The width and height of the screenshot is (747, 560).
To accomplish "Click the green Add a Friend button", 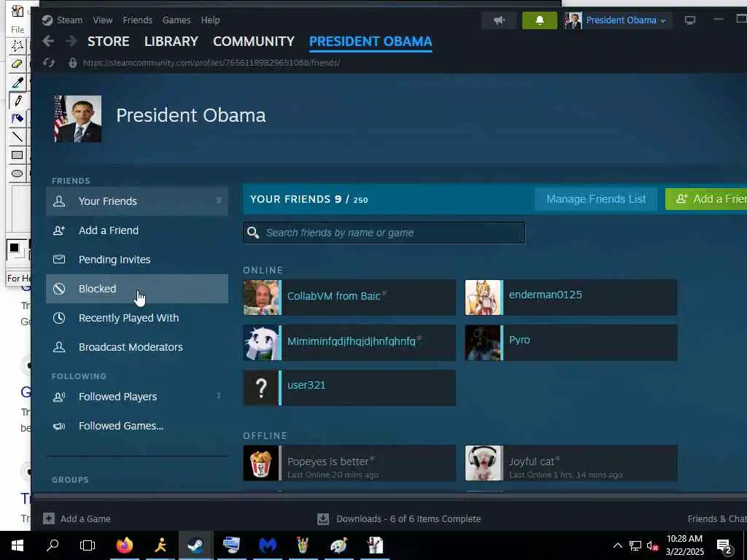I will pos(706,199).
